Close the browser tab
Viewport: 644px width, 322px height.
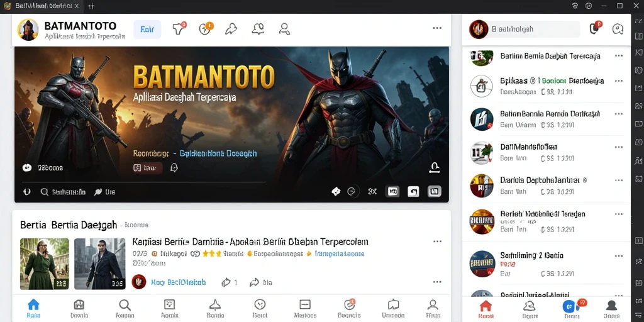point(76,6)
